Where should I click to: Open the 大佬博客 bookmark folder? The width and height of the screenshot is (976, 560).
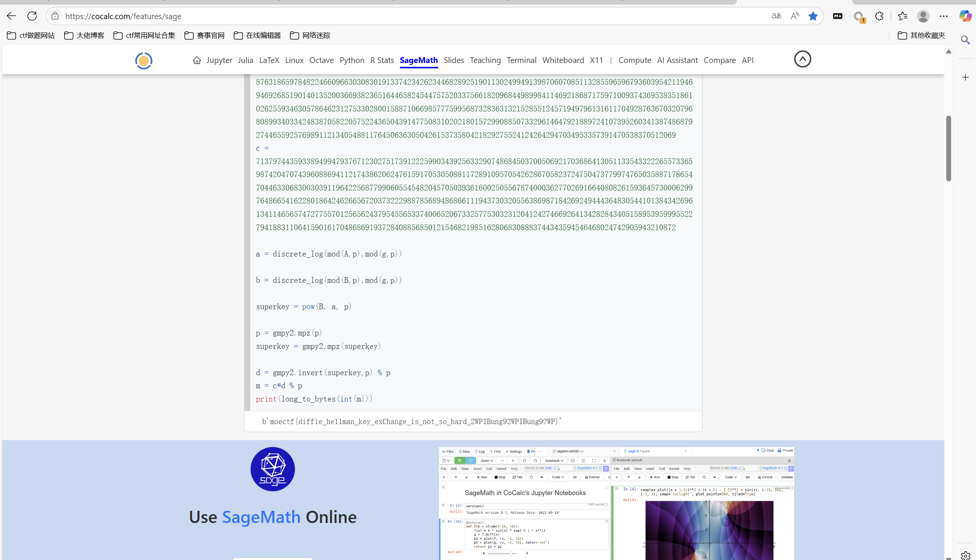click(84, 36)
